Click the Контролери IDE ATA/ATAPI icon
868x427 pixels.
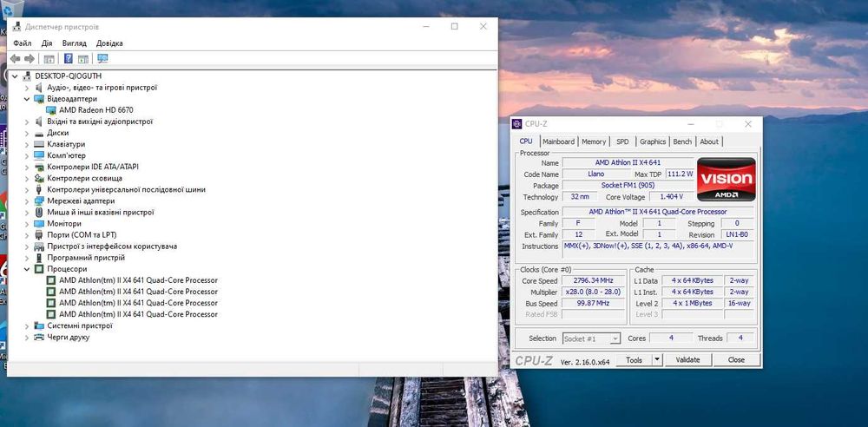[x=39, y=167]
